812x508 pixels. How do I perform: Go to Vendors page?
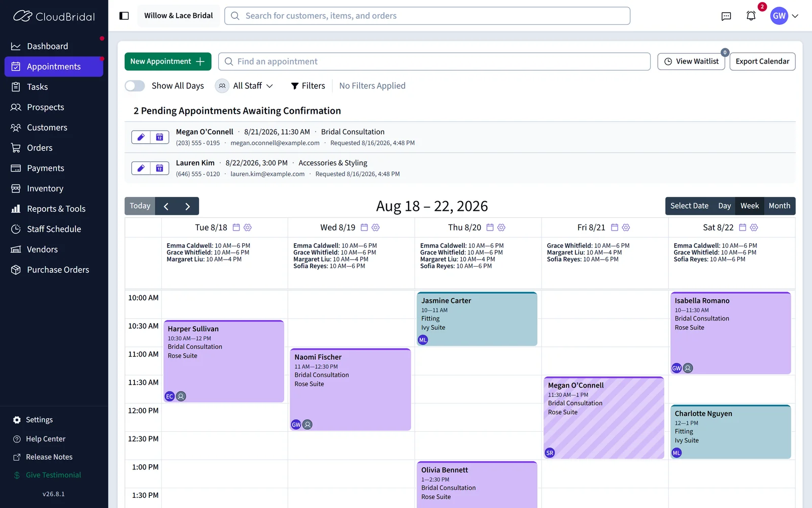click(54, 249)
